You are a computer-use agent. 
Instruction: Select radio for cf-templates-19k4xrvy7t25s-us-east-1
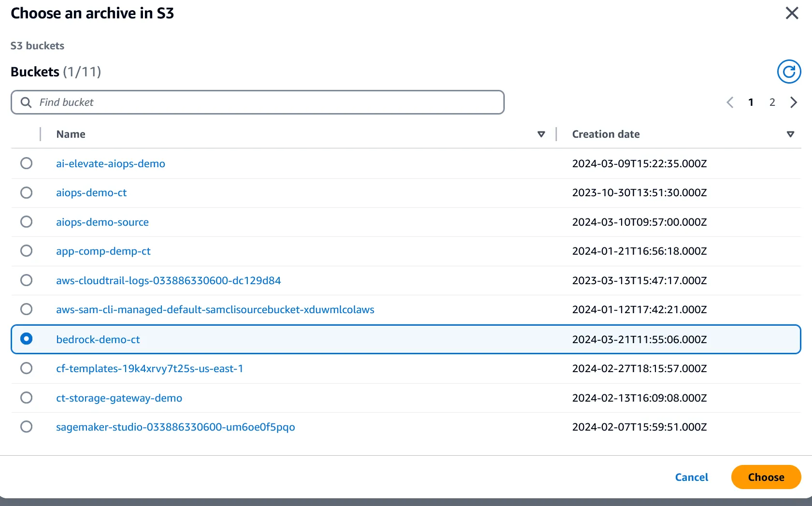(x=27, y=368)
